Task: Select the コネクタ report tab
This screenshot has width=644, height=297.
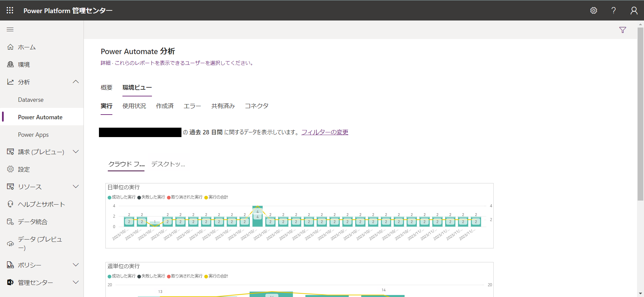Action: click(257, 106)
